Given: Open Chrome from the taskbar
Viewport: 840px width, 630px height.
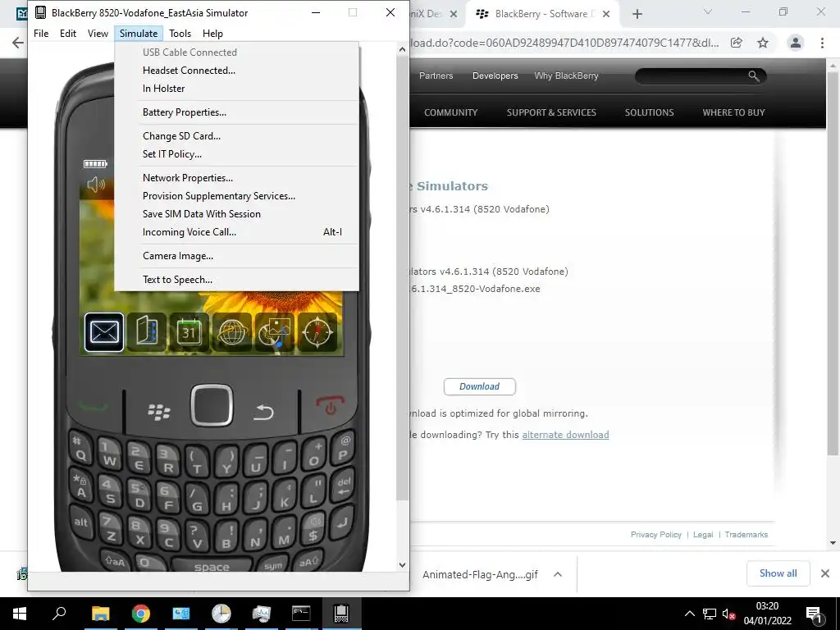Looking at the screenshot, I should pos(140,614).
